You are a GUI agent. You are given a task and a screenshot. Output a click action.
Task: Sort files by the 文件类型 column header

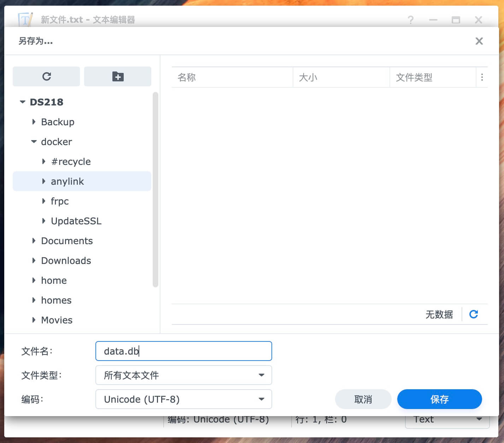[x=433, y=77]
